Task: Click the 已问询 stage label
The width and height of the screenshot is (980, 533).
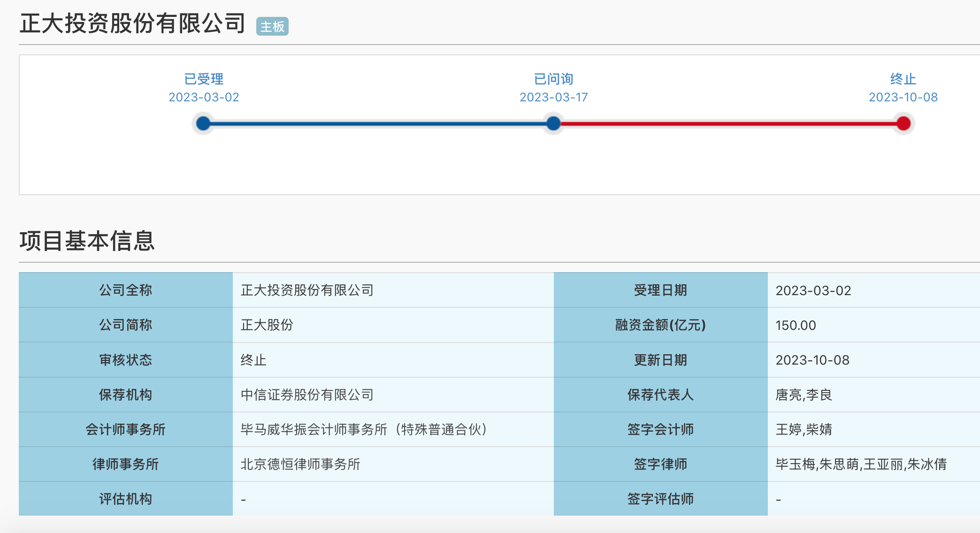Action: pyautogui.click(x=553, y=79)
